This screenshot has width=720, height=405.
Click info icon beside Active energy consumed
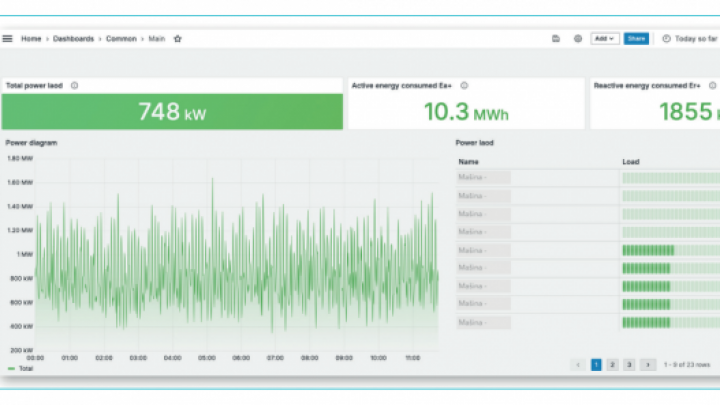(x=464, y=86)
